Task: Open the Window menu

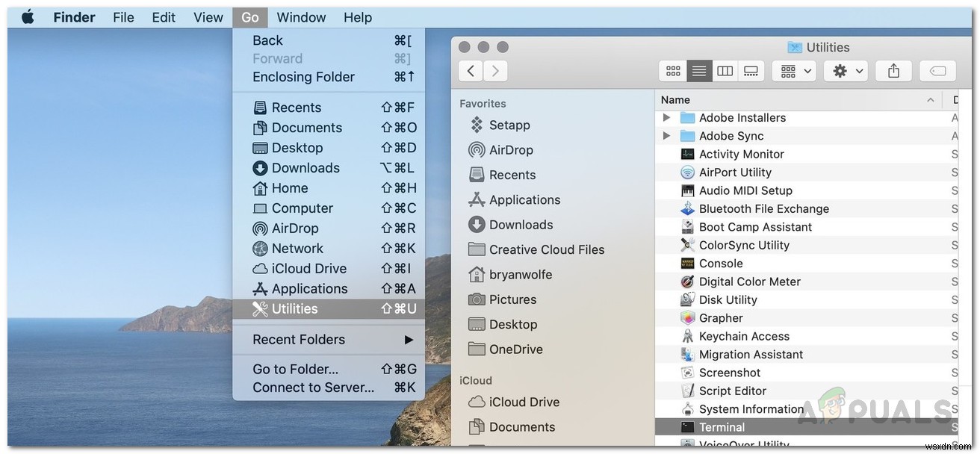Action: [301, 16]
